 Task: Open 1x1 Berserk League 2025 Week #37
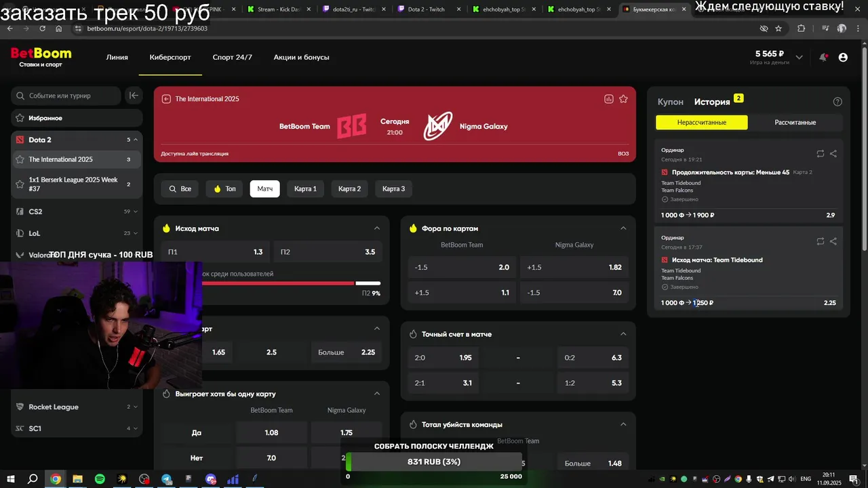[76, 184]
